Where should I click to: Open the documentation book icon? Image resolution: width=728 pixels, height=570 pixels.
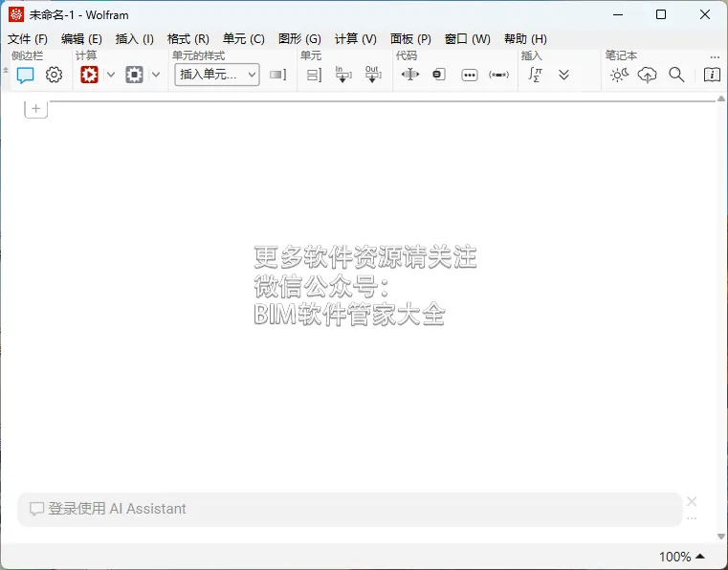pos(712,75)
